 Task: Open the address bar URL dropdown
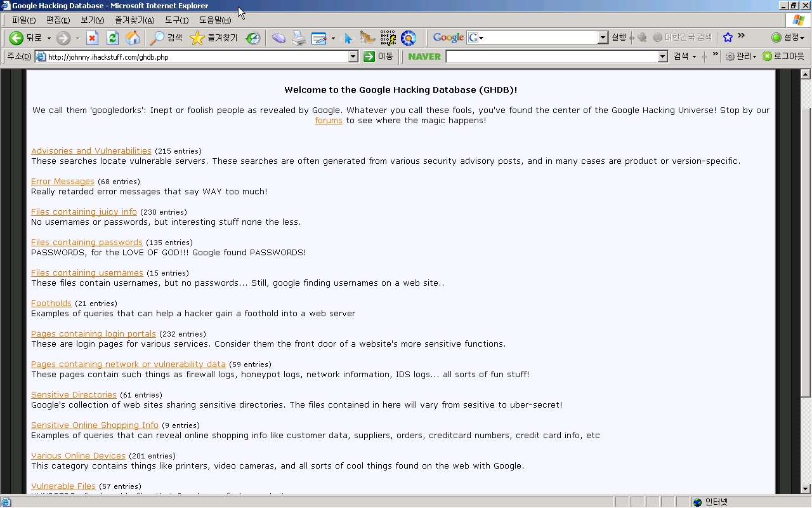click(353, 57)
